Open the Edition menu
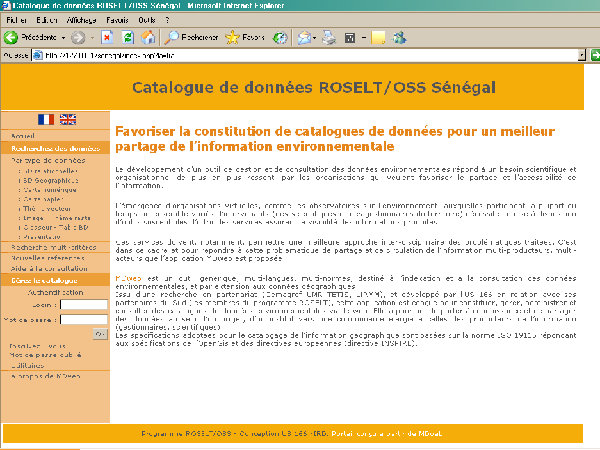 pos(47,20)
